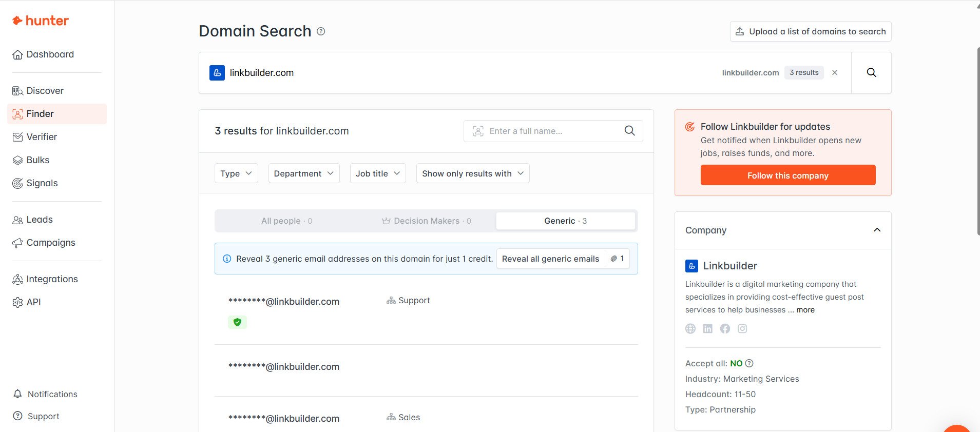This screenshot has width=980, height=432.
Task: Click the Leads people icon
Action: tap(17, 220)
